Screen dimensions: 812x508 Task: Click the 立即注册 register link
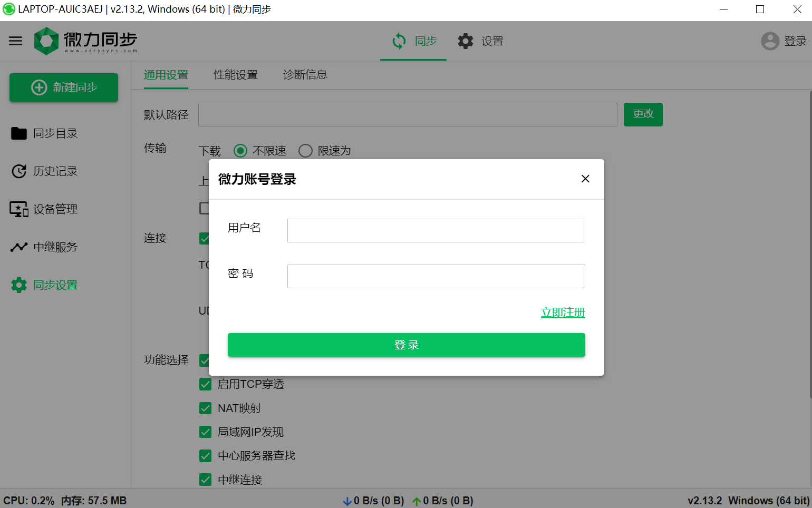563,312
